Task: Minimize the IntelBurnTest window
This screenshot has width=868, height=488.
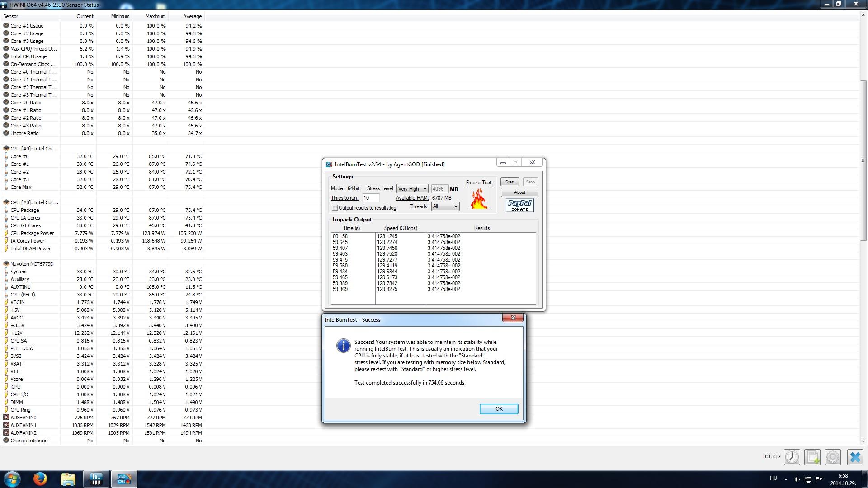Action: point(503,163)
